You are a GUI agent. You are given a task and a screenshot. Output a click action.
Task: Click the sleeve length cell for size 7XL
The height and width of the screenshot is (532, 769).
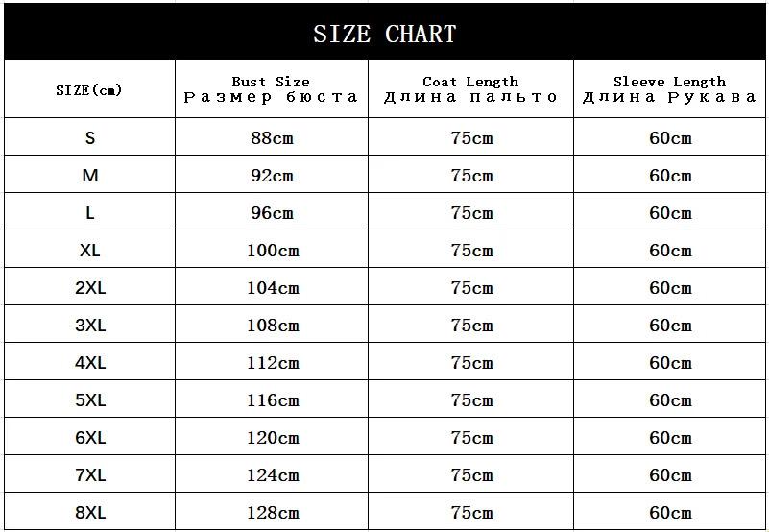[x=670, y=474]
